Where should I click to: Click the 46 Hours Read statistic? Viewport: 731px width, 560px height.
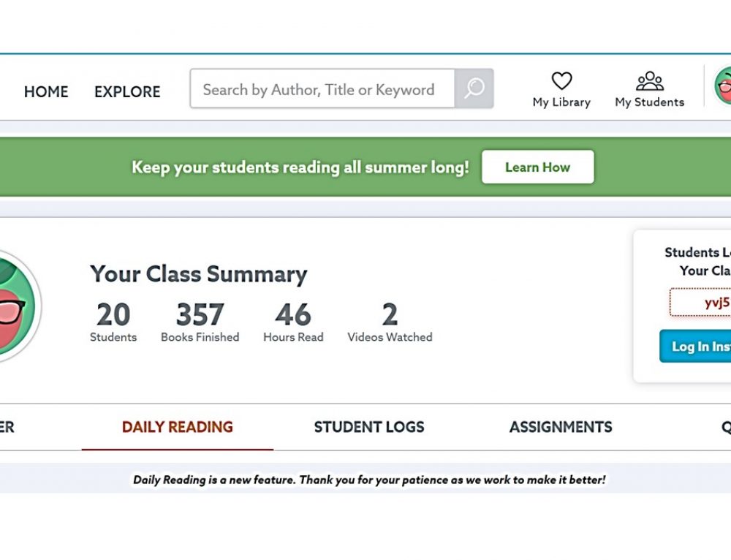[x=293, y=322]
